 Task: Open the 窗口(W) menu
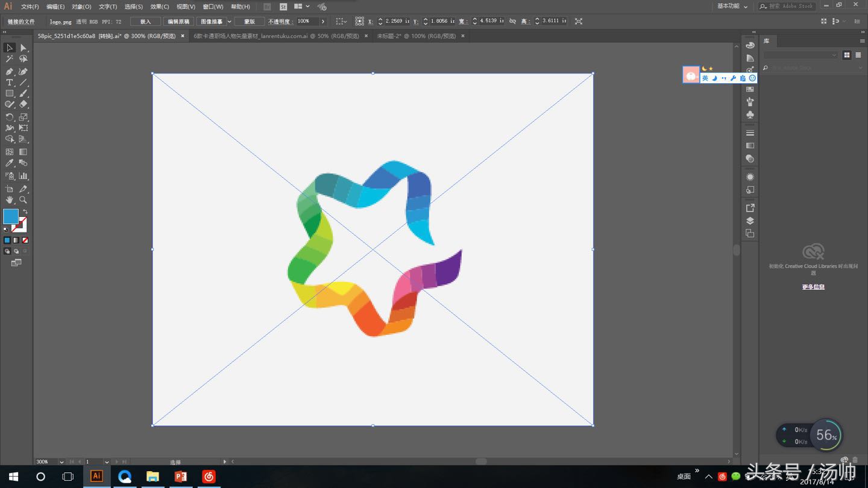pos(213,7)
